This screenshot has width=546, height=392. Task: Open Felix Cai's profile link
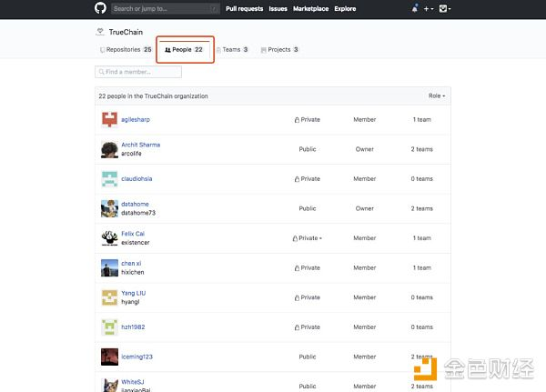pyautogui.click(x=133, y=234)
